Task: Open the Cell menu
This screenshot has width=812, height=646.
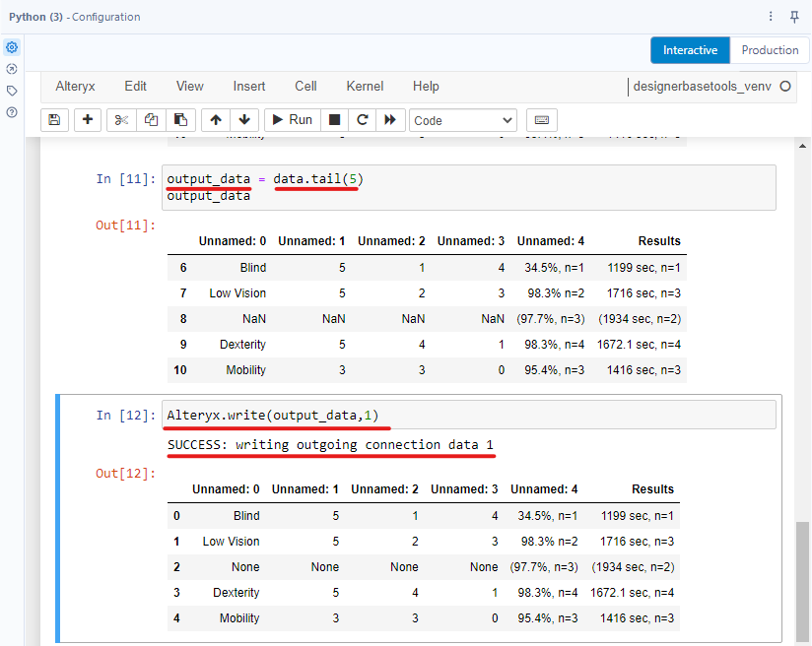Action: pyautogui.click(x=305, y=87)
